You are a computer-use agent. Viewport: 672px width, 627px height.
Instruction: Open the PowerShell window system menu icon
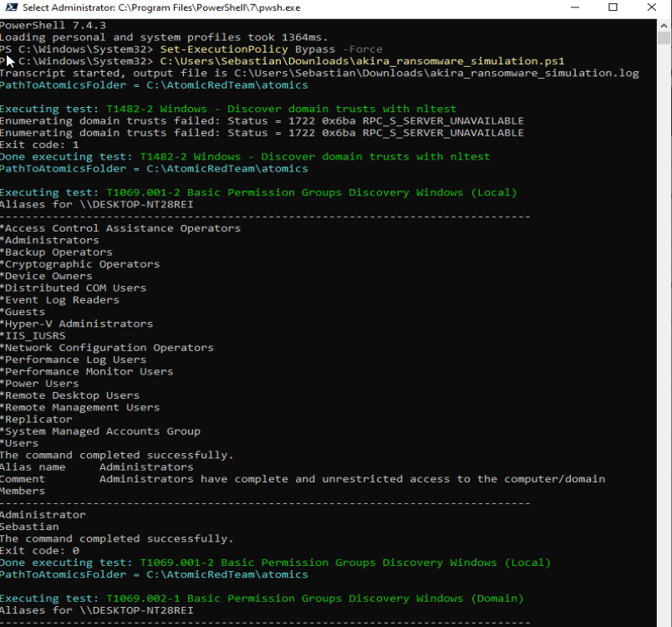8,8
